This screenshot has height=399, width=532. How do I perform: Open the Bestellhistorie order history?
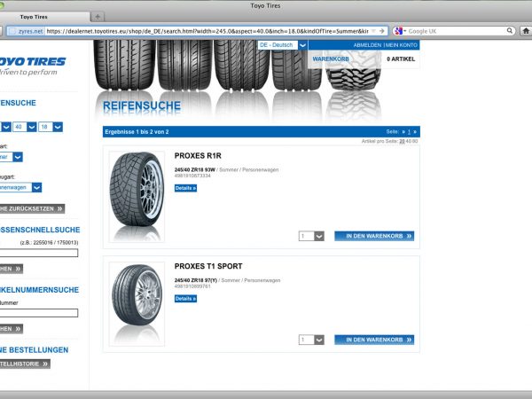click(25, 364)
